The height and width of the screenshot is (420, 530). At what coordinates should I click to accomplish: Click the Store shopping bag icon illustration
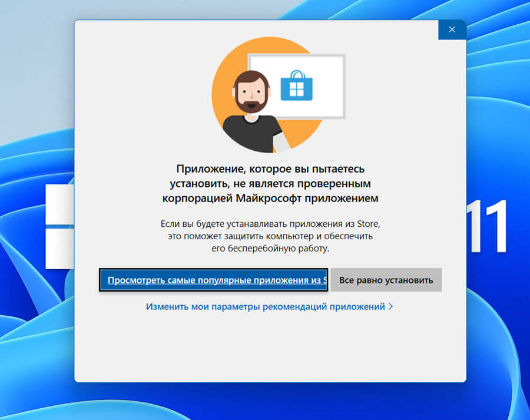point(296,85)
